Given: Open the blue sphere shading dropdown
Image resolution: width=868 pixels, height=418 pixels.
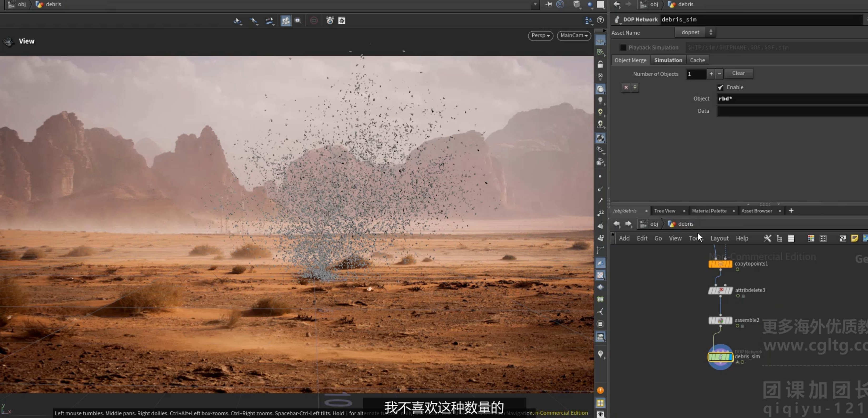Looking at the screenshot, I should [590, 4].
